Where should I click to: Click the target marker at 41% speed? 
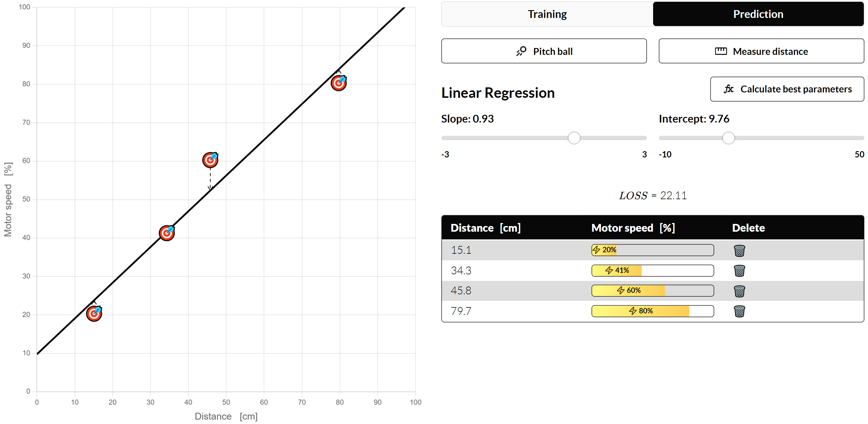click(167, 233)
